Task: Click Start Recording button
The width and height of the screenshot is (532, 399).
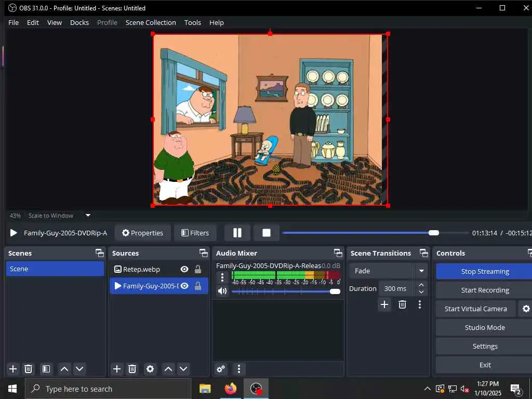Action: (x=485, y=290)
